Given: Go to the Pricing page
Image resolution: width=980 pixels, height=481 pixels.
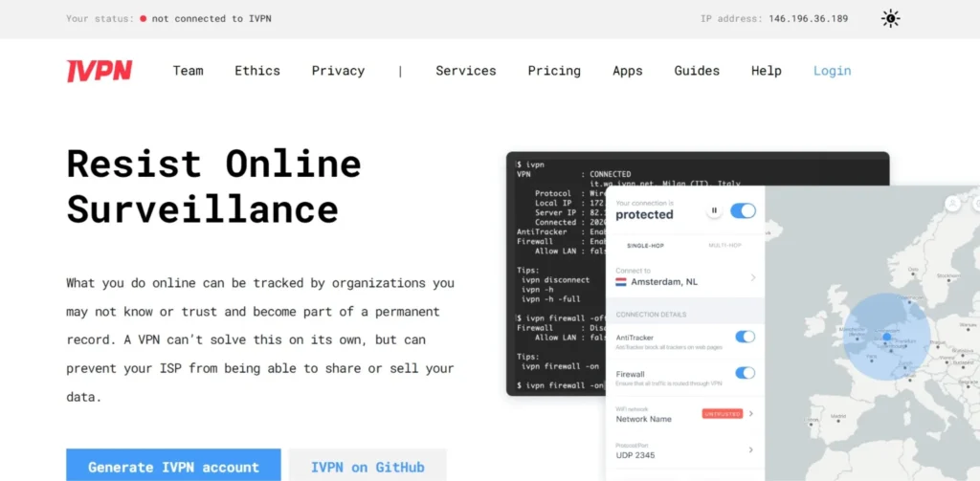Looking at the screenshot, I should click(x=554, y=71).
